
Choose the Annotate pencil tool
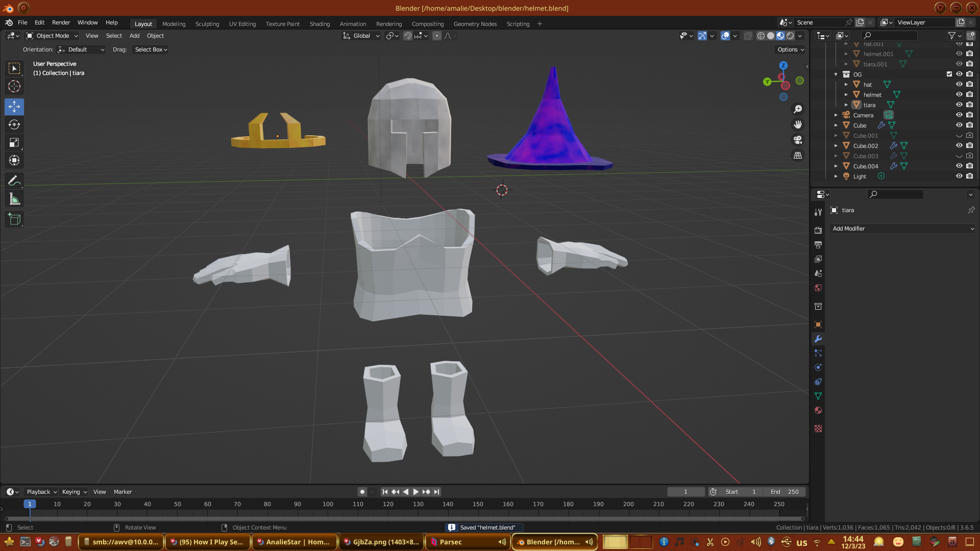tap(14, 181)
